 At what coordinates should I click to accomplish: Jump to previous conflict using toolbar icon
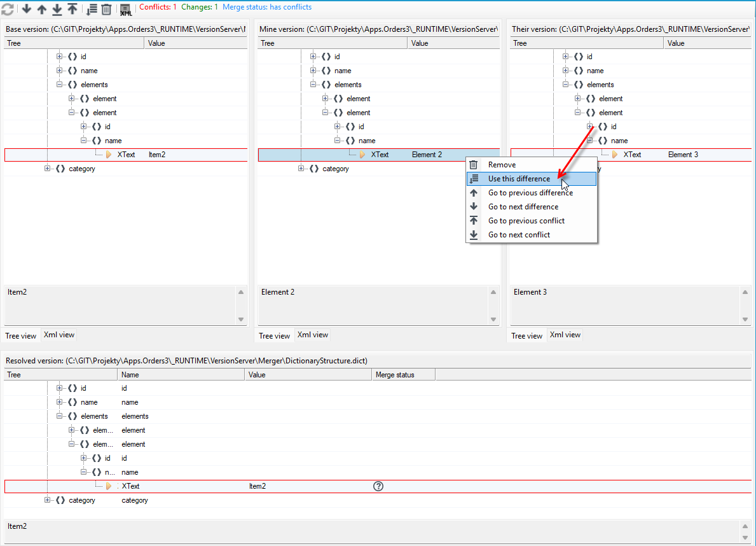coord(72,9)
